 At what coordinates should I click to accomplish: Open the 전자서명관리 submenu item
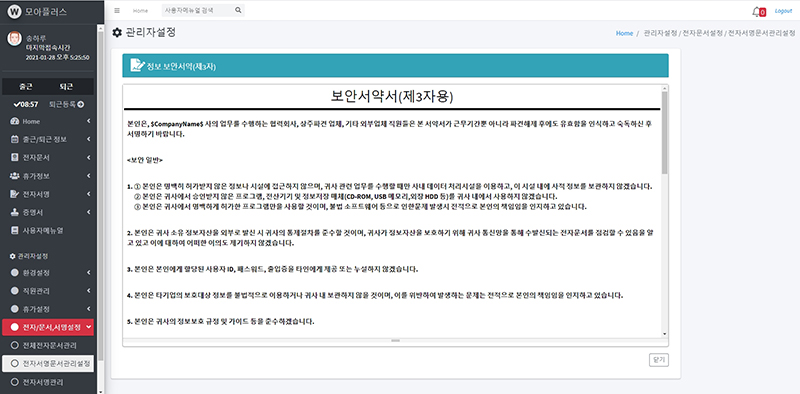(x=48, y=382)
